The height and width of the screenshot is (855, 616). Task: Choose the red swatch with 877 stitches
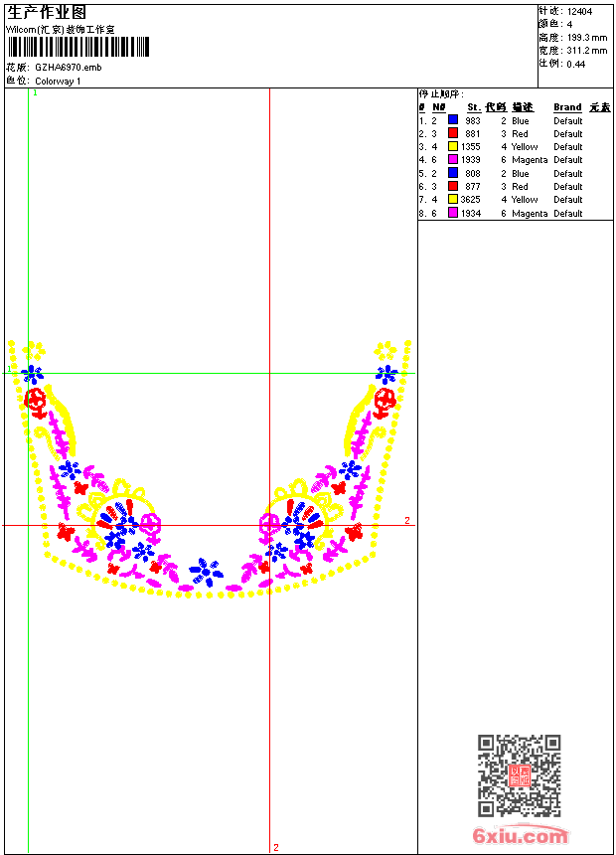[452, 187]
